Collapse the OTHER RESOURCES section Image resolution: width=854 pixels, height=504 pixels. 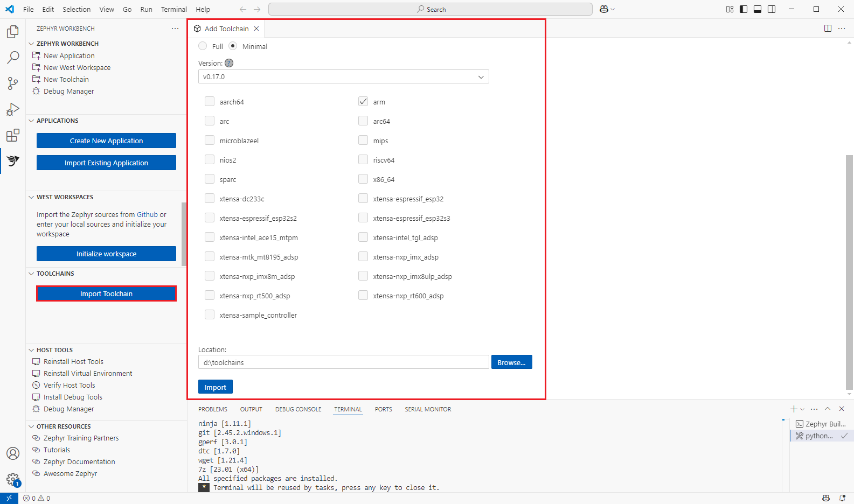point(31,426)
